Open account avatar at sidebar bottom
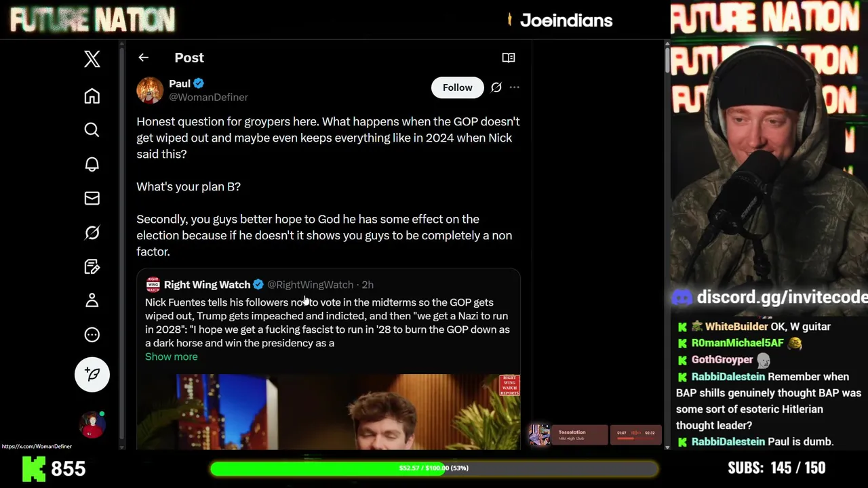This screenshot has width=868, height=488. click(x=92, y=424)
